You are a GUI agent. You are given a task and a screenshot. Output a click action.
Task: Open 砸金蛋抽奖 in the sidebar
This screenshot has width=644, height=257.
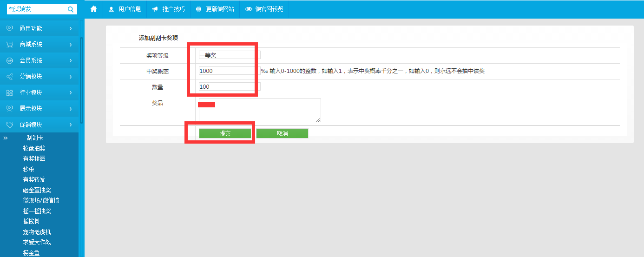(37, 190)
